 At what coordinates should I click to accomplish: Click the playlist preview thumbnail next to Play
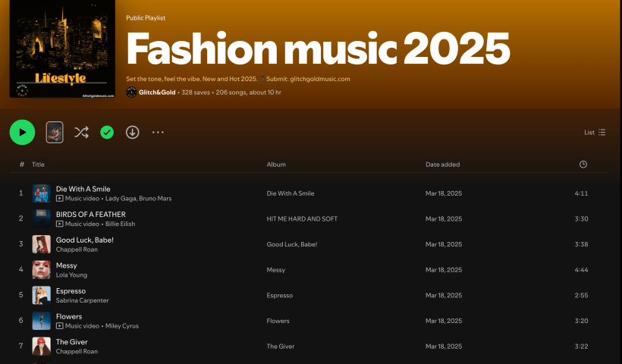pyautogui.click(x=55, y=133)
